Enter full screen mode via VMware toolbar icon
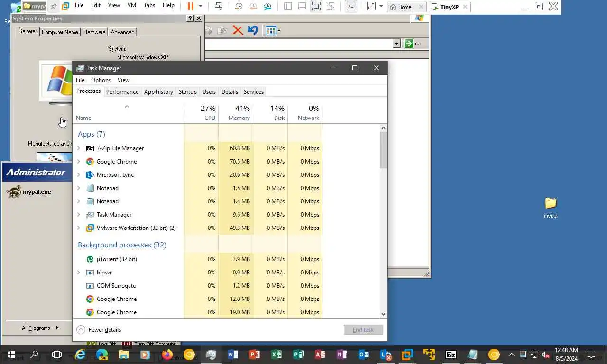Image resolution: width=607 pixels, height=364 pixels. click(x=316, y=6)
